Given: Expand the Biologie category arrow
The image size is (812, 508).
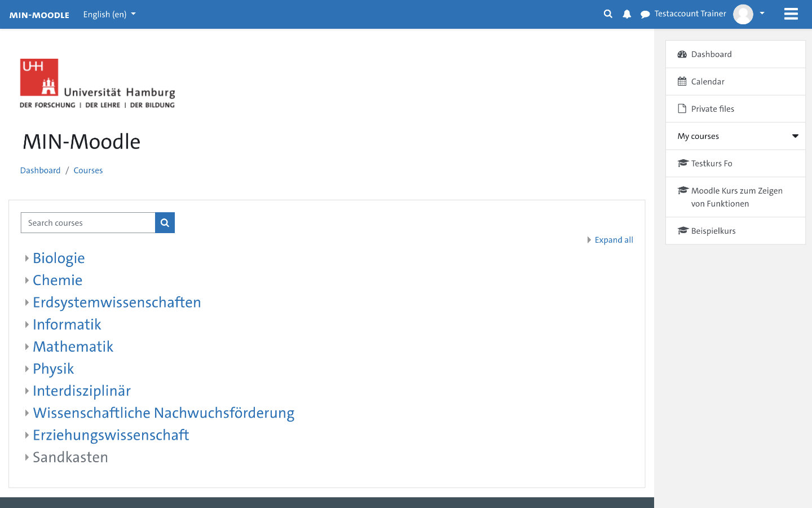Looking at the screenshot, I should 27,258.
